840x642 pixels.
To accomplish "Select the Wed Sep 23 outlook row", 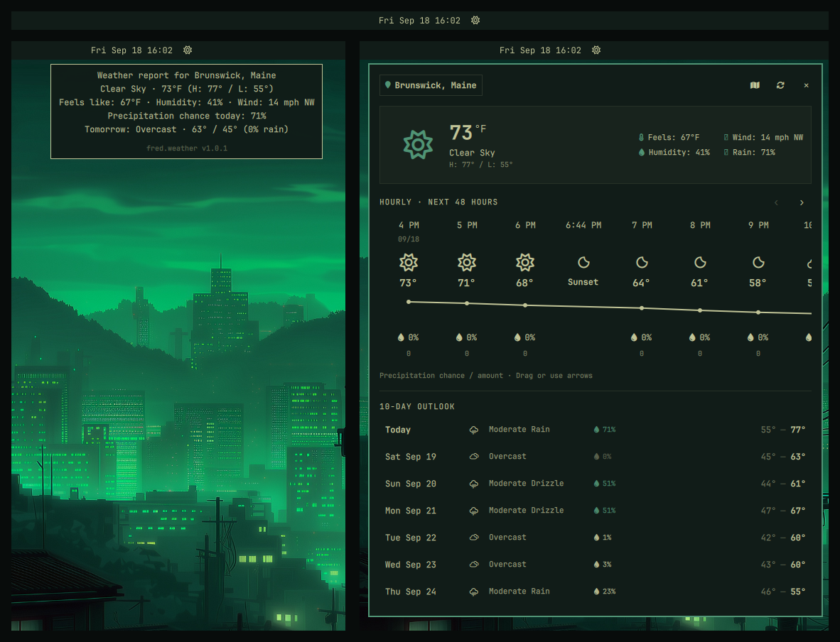I will pos(596,565).
